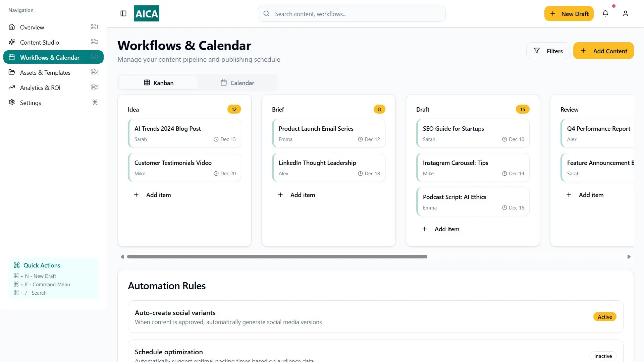Screen dimensions: 644x362
Task: Add item to the Review column
Action: 597,195
